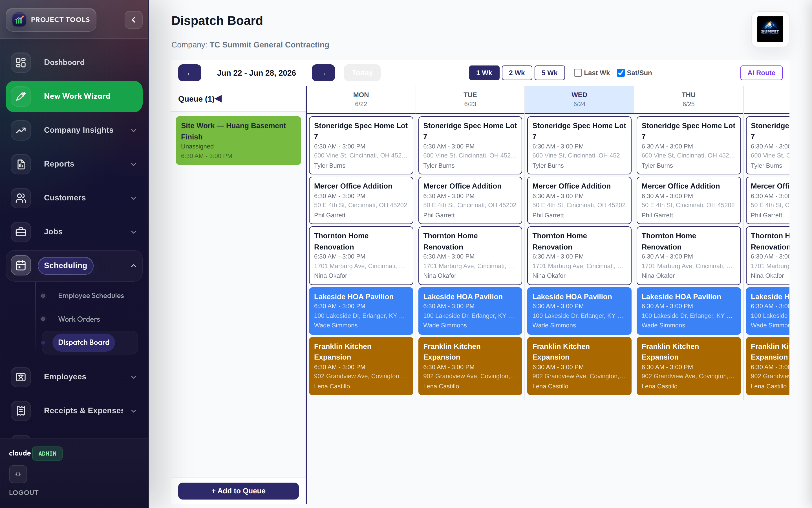Click the Summit company logo thumbnail

click(770, 29)
